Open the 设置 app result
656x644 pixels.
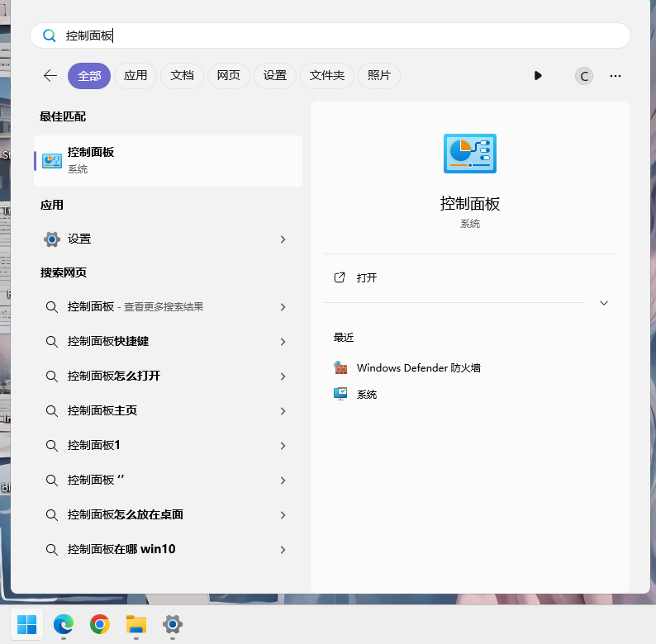[169, 239]
